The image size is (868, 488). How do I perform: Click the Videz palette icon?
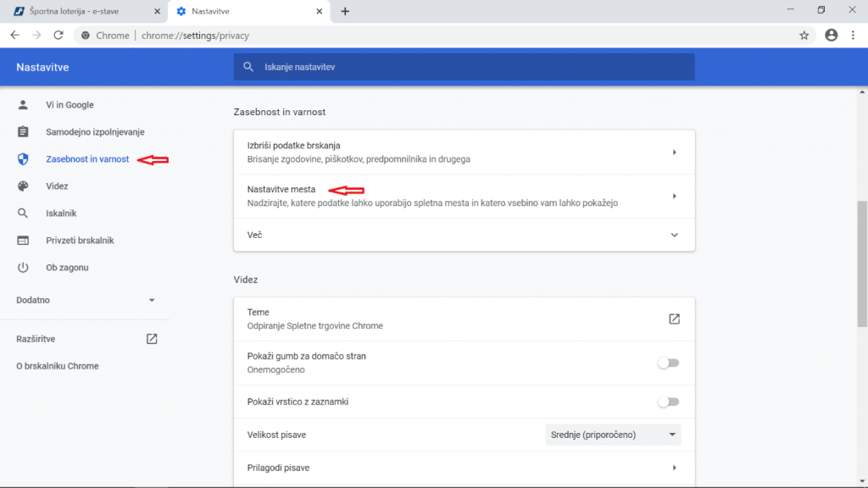click(23, 186)
